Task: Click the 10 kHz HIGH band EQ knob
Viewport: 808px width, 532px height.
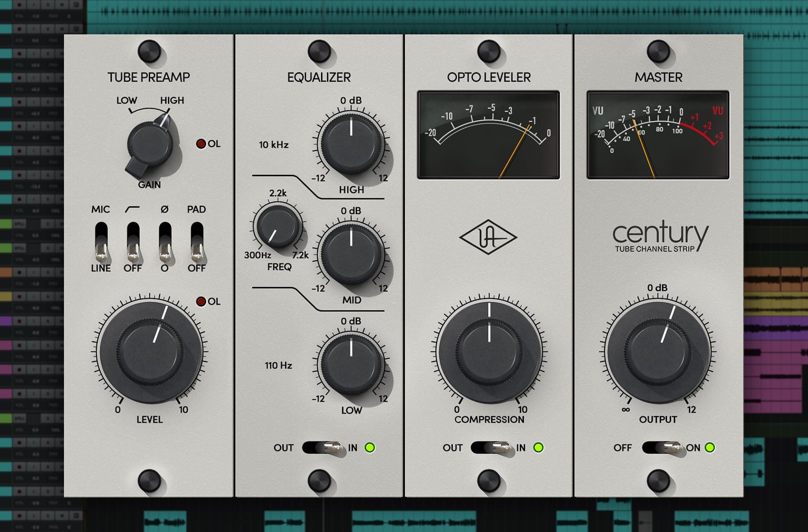Action: pos(351,138)
